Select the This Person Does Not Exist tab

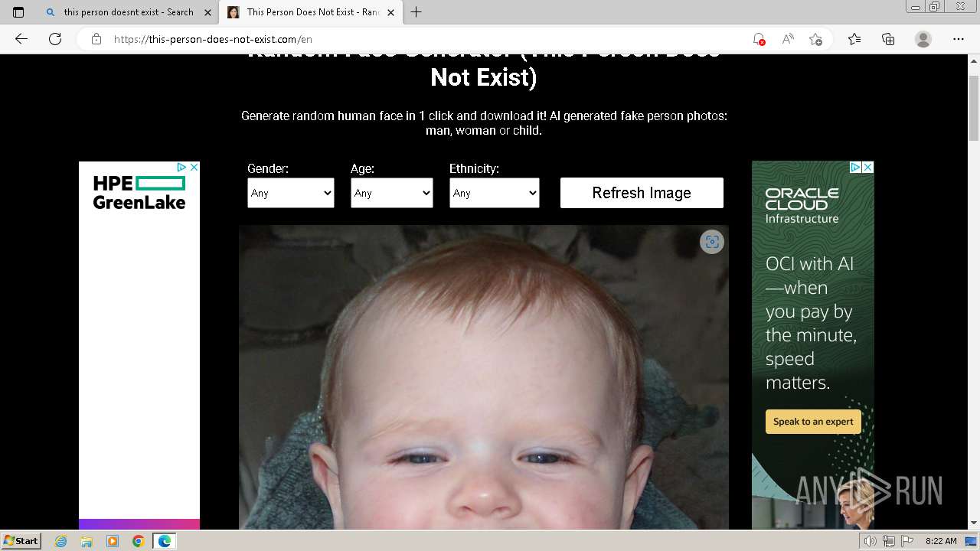pyautogui.click(x=310, y=12)
